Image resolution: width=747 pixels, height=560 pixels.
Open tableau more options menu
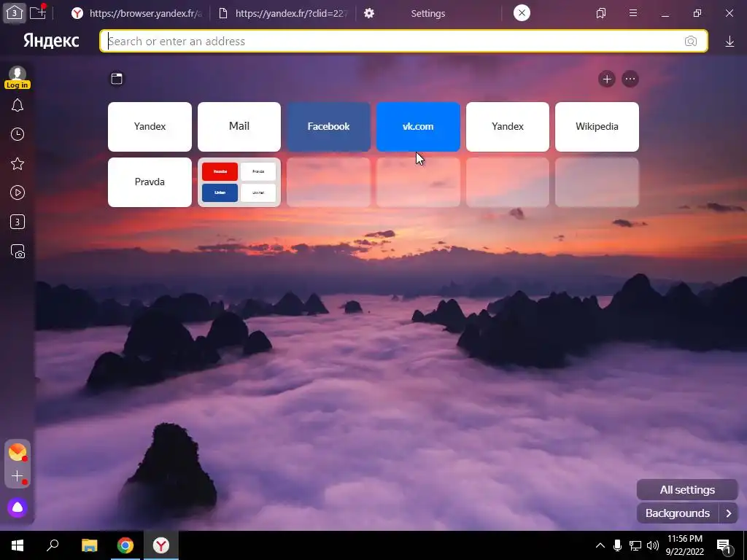point(630,79)
